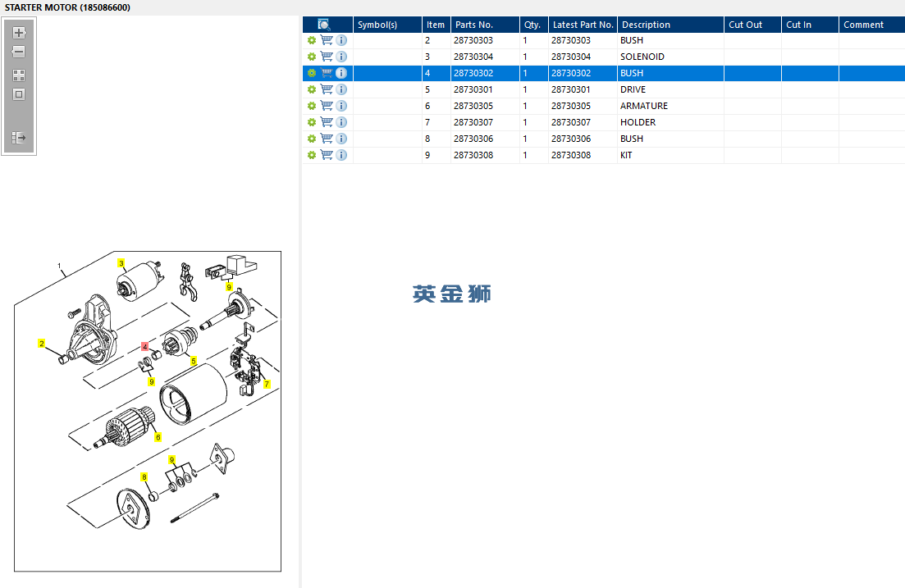Add BUSH 28730306 to cart

click(x=327, y=139)
